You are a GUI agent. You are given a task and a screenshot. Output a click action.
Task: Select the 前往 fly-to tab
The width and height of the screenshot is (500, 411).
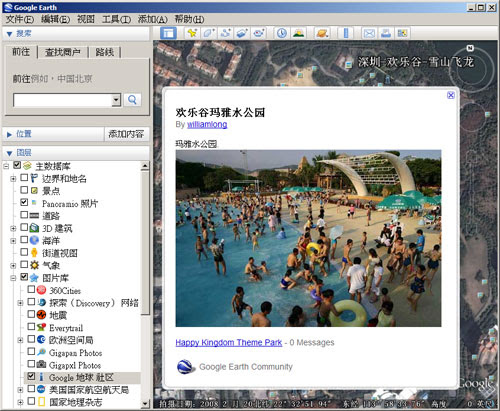click(21, 52)
